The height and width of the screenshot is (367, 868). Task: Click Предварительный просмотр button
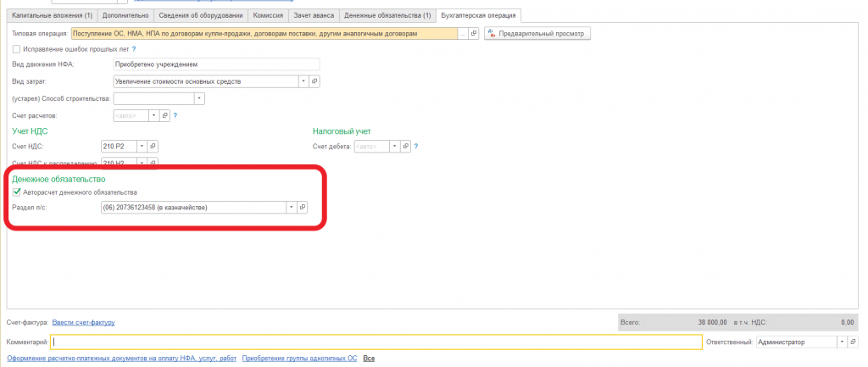pos(537,34)
